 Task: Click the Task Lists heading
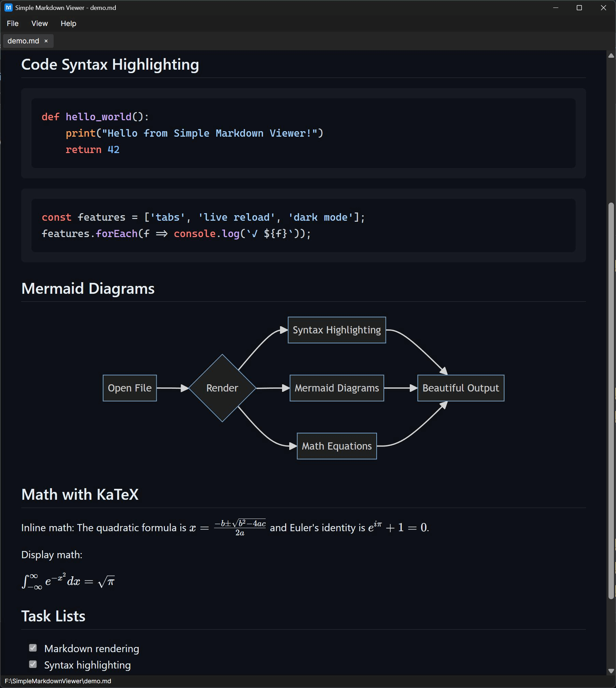(53, 616)
